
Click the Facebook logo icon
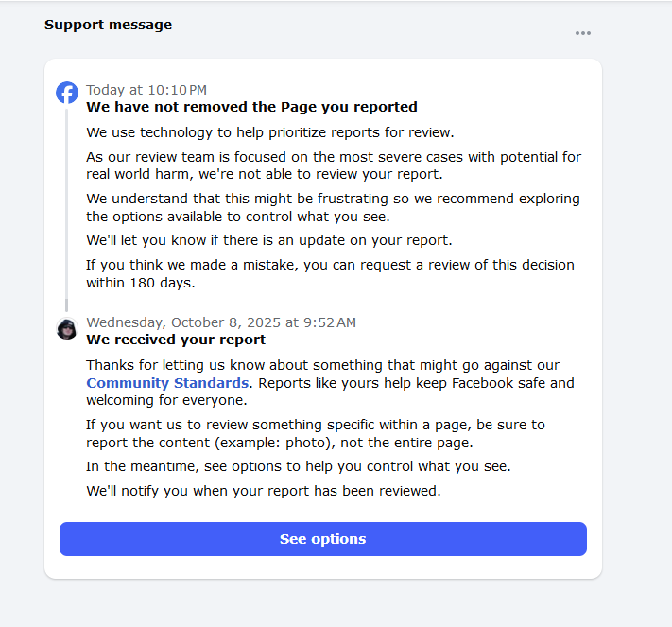click(67, 93)
